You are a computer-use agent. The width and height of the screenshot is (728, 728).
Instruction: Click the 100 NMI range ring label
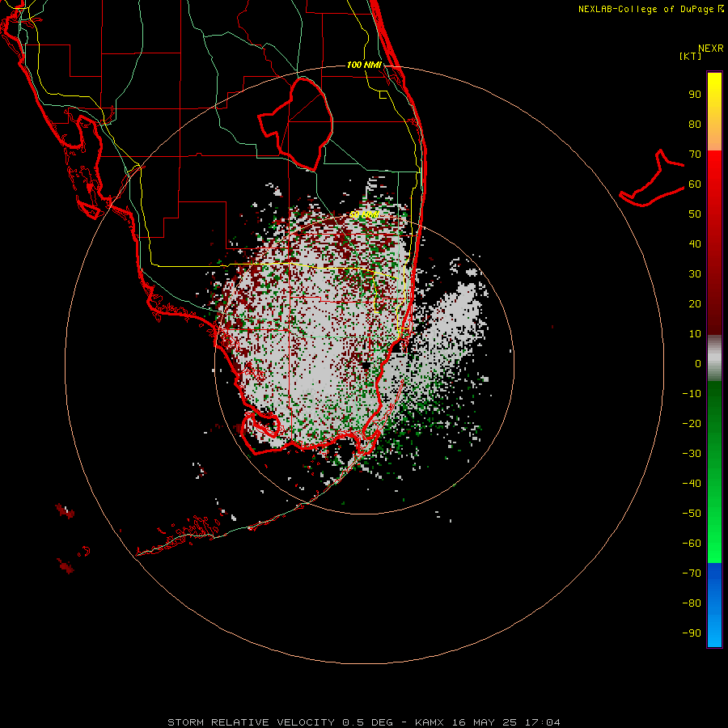[364, 65]
